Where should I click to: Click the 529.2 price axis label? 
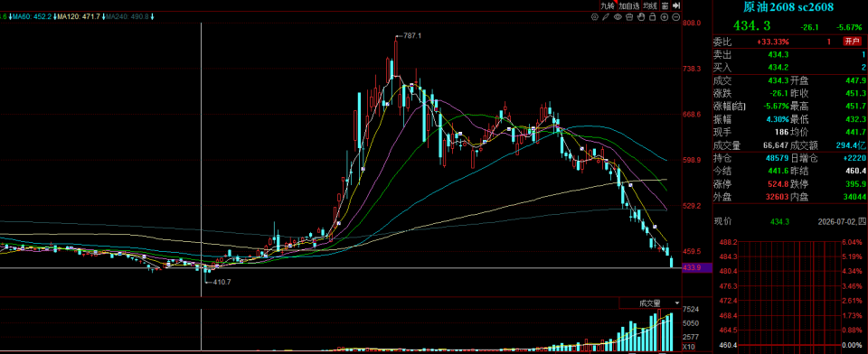pyautogui.click(x=693, y=206)
